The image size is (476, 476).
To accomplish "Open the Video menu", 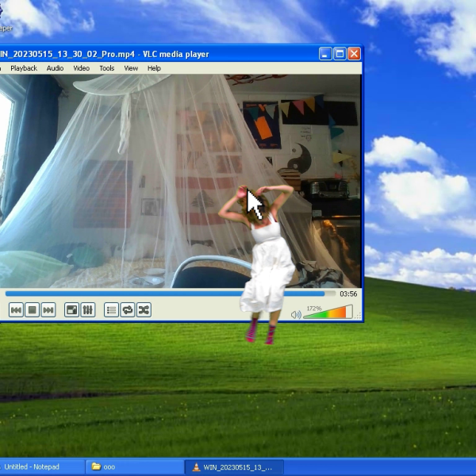I will pos(82,68).
